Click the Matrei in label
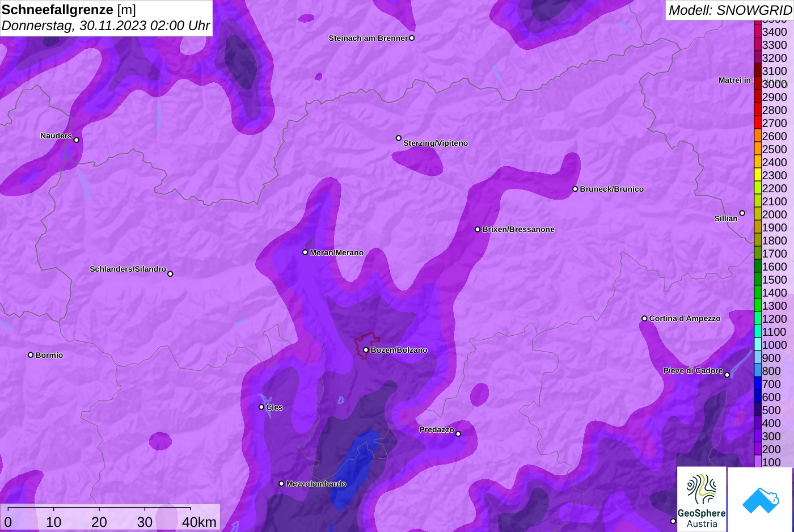The image size is (794, 532). [734, 80]
